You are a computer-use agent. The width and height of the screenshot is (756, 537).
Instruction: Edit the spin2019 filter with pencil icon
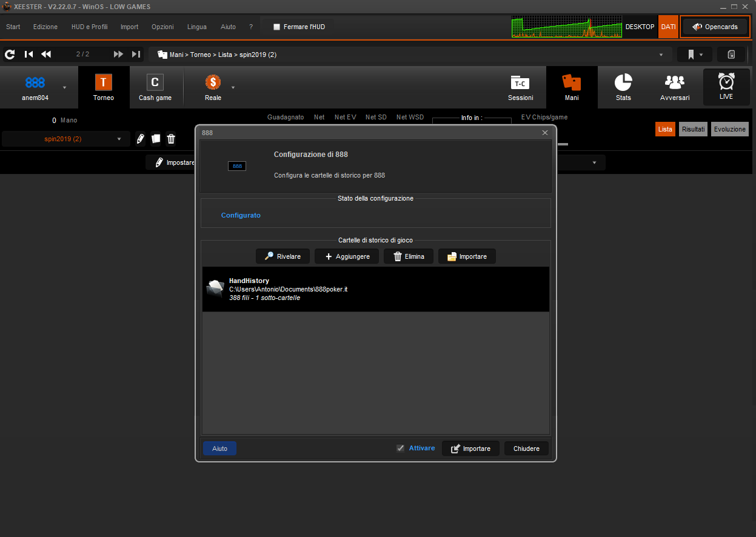click(x=141, y=139)
